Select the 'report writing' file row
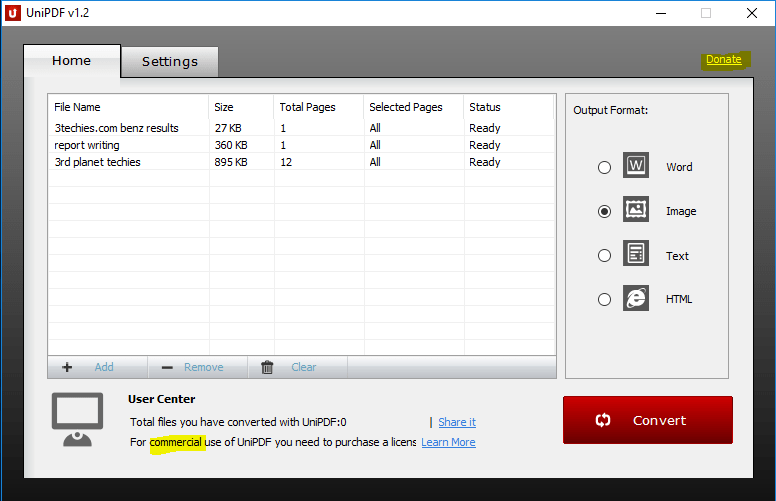 (x=301, y=145)
